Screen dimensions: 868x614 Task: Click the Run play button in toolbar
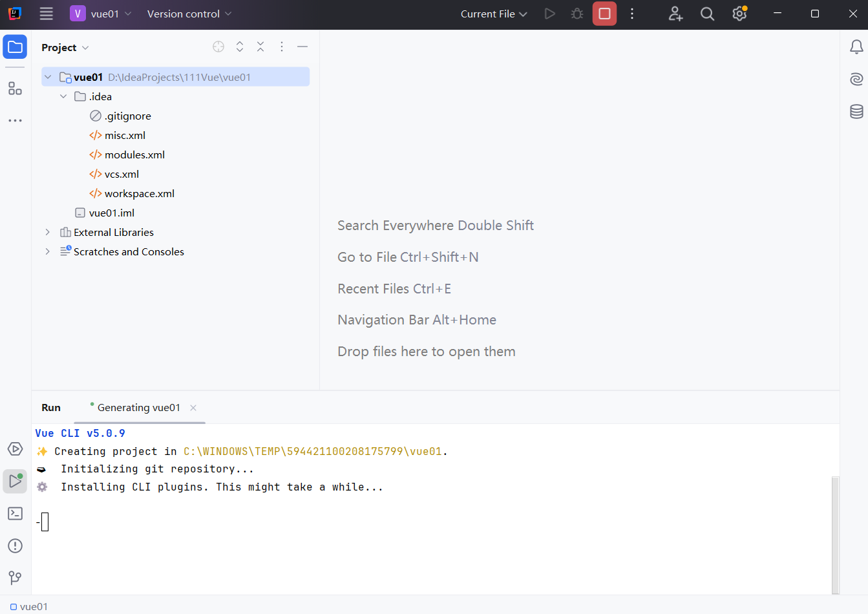point(550,14)
